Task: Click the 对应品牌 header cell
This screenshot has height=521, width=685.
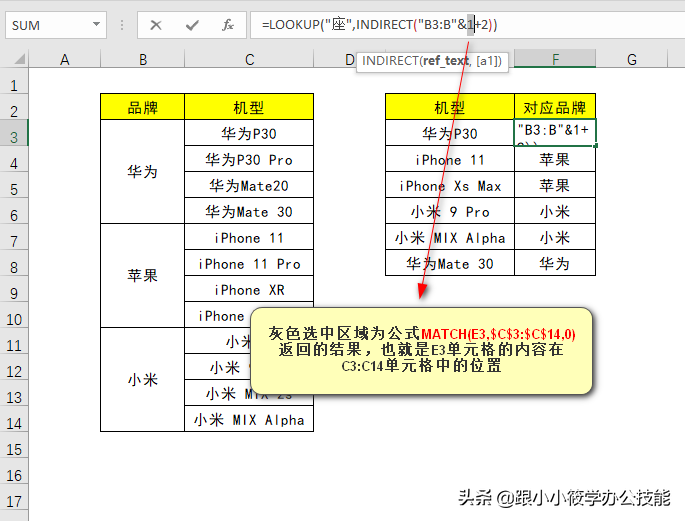Action: point(555,107)
